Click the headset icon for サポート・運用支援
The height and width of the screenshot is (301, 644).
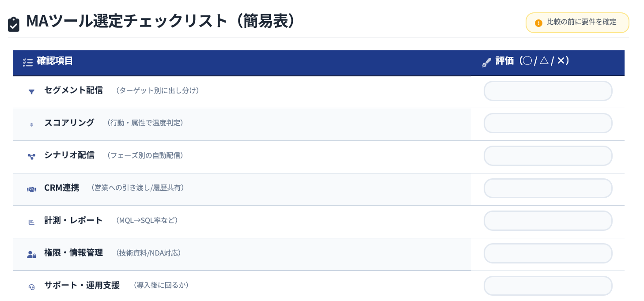tap(31, 287)
